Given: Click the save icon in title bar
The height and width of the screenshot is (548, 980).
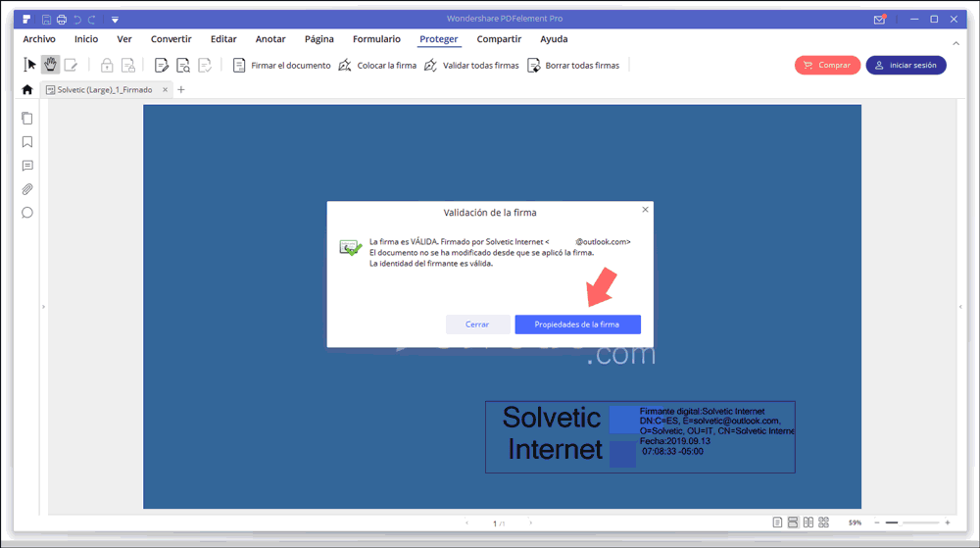Looking at the screenshot, I should tap(46, 20).
